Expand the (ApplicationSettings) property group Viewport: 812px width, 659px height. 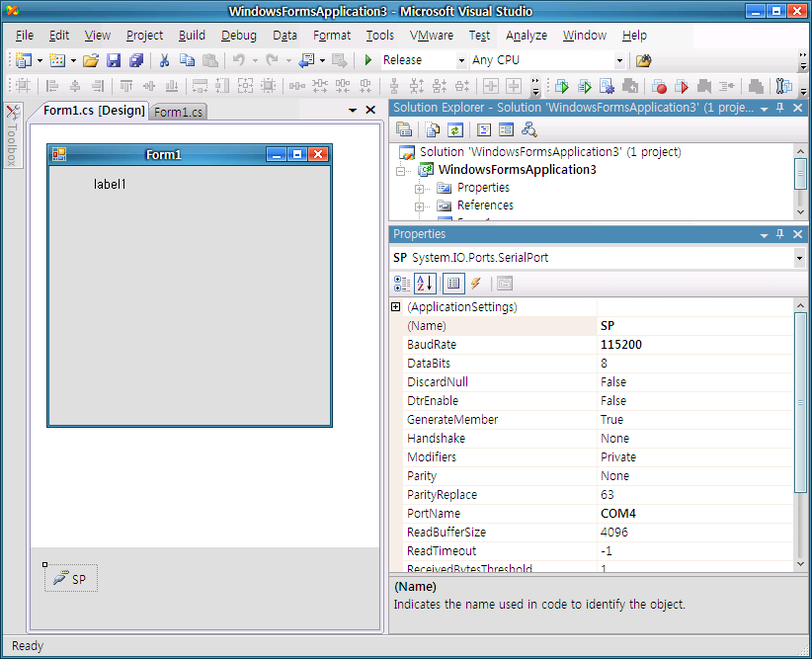pyautogui.click(x=396, y=306)
